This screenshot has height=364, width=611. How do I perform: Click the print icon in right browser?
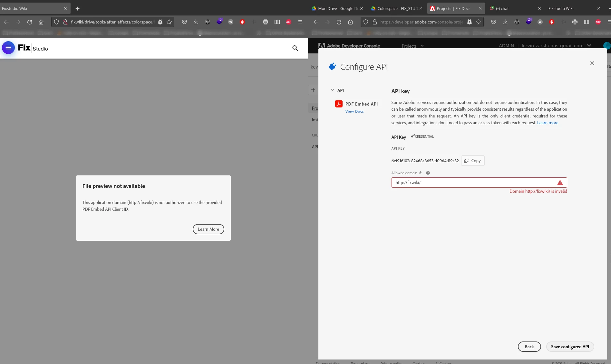point(575,22)
